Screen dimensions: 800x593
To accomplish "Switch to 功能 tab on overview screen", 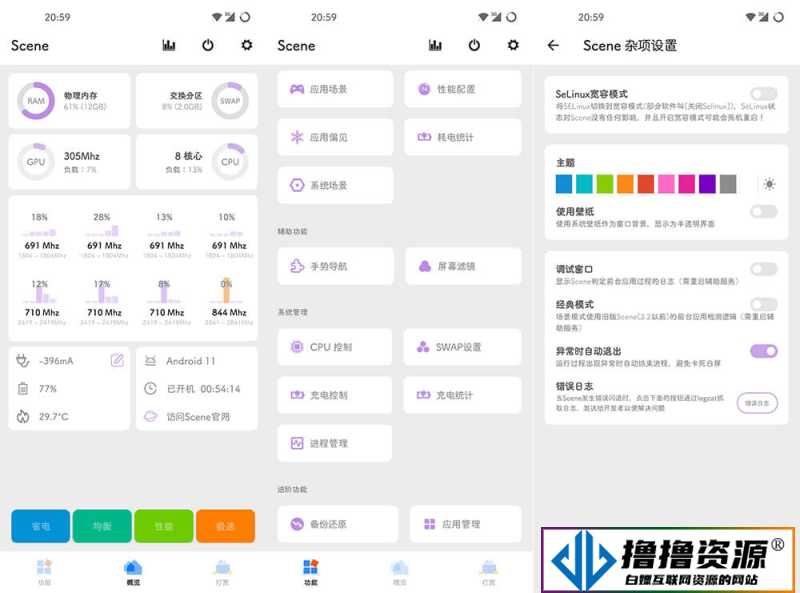I will click(x=44, y=572).
